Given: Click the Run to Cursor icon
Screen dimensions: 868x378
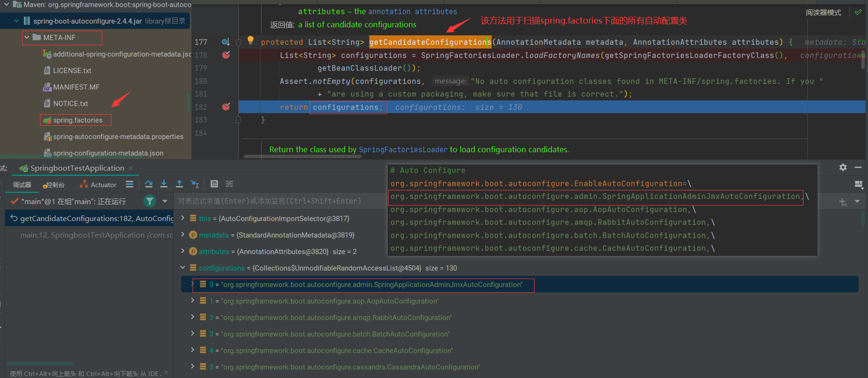Looking at the screenshot, I should tap(195, 184).
